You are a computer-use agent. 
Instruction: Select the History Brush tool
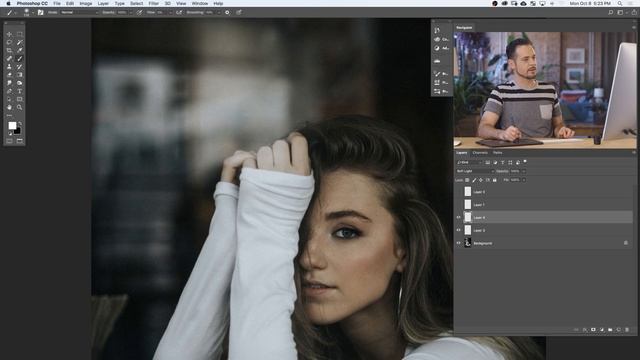click(20, 67)
